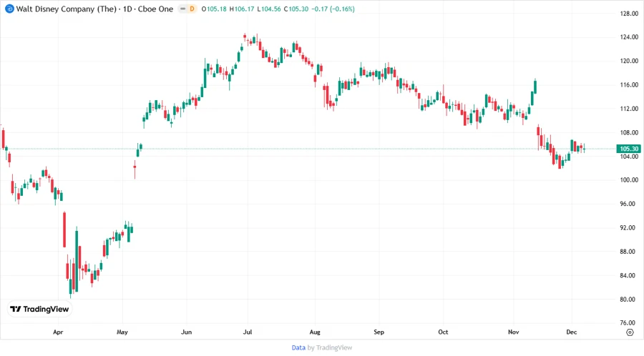Click the Sep time axis label

coord(379,332)
